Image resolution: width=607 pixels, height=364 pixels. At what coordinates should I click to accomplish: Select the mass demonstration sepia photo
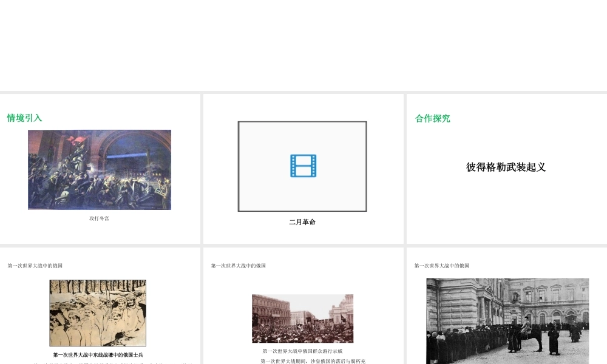click(x=303, y=318)
